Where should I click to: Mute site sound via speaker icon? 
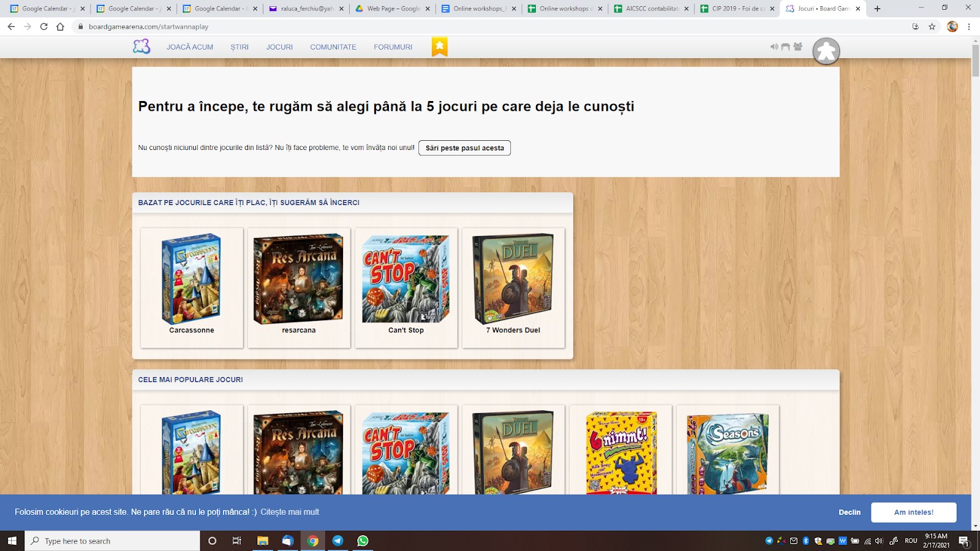(774, 47)
